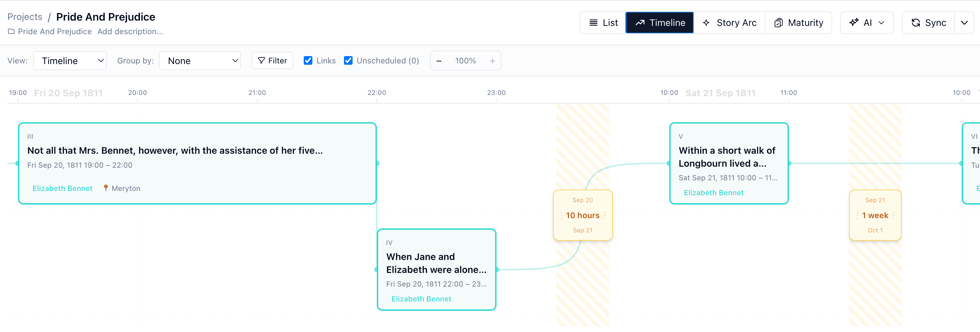Click Add description placeholder text

pos(131,32)
